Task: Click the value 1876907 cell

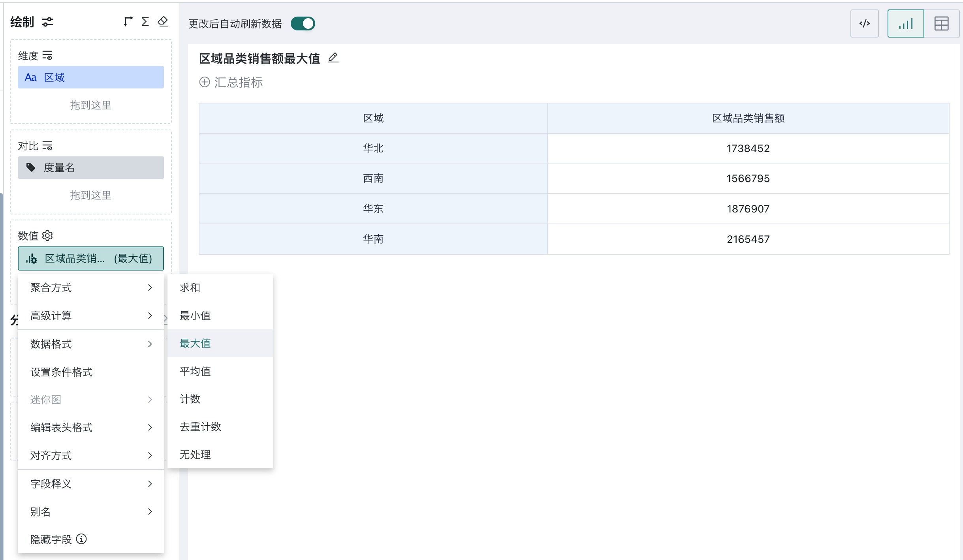Action: (748, 209)
